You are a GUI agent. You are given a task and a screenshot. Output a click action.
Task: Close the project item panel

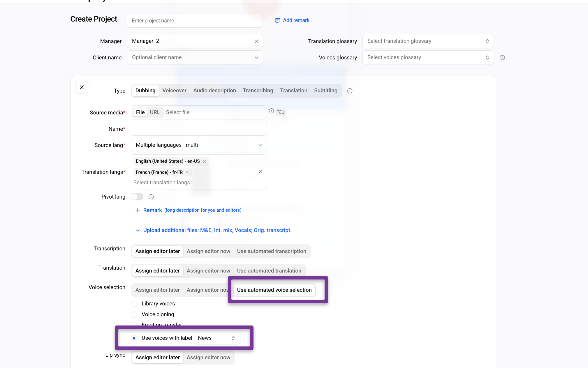[x=82, y=87]
